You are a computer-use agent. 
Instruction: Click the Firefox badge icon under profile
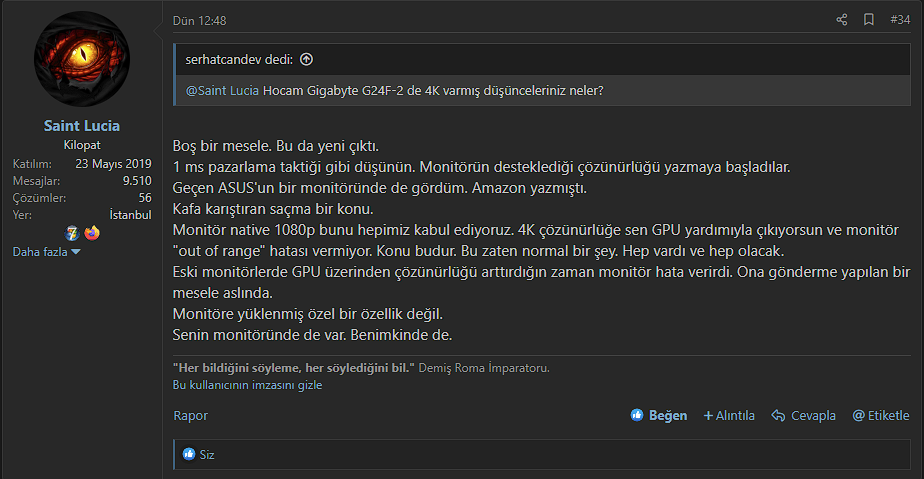click(92, 233)
